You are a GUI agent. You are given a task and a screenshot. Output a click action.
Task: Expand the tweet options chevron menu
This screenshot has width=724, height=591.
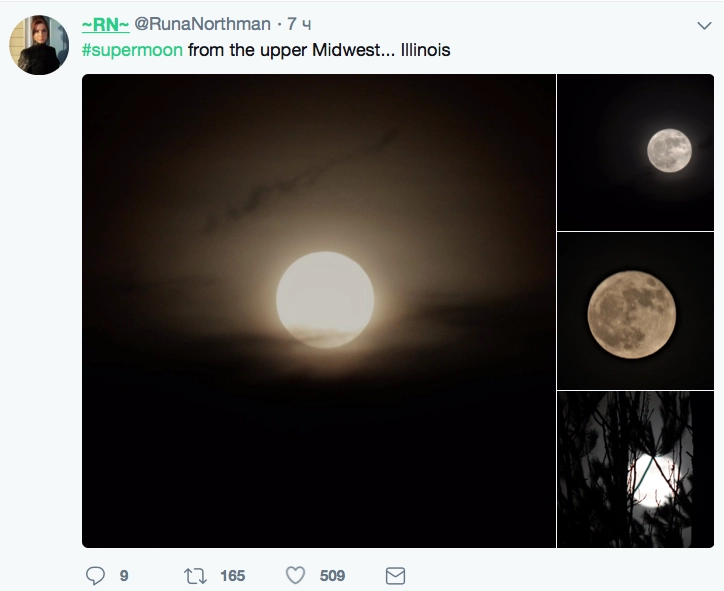(x=702, y=24)
